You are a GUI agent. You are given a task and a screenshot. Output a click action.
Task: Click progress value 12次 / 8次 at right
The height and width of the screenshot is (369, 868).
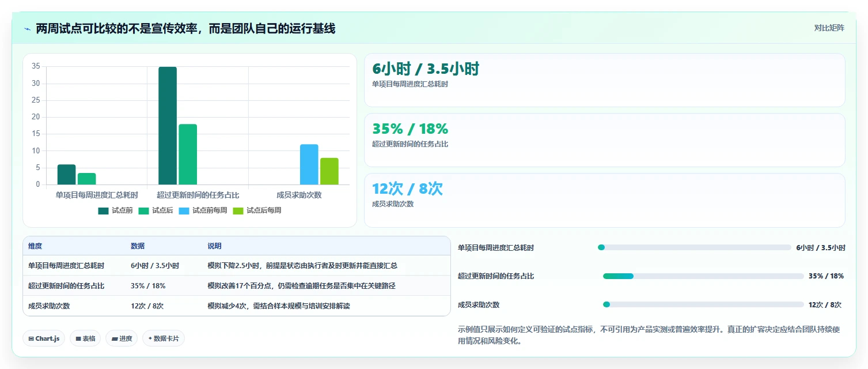(825, 304)
